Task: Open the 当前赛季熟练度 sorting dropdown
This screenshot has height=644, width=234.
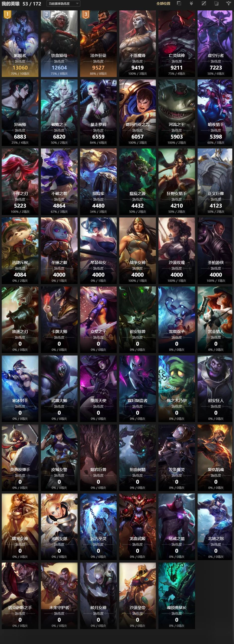Action: point(63,3)
